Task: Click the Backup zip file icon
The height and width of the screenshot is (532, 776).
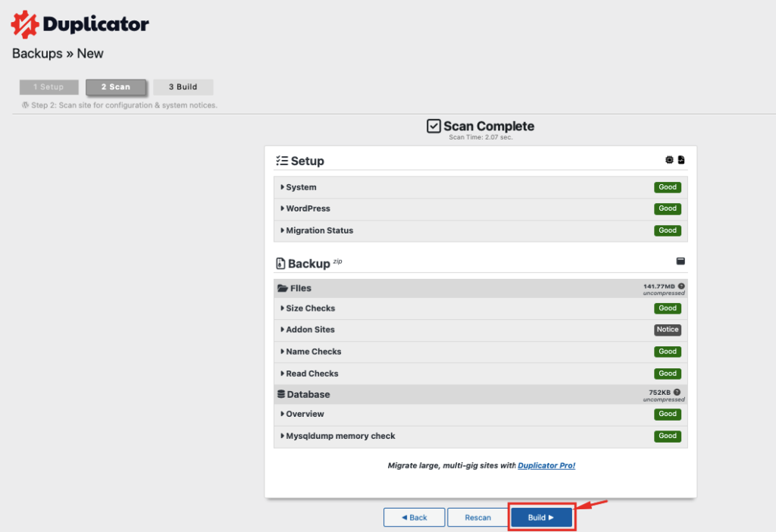Action: click(280, 263)
